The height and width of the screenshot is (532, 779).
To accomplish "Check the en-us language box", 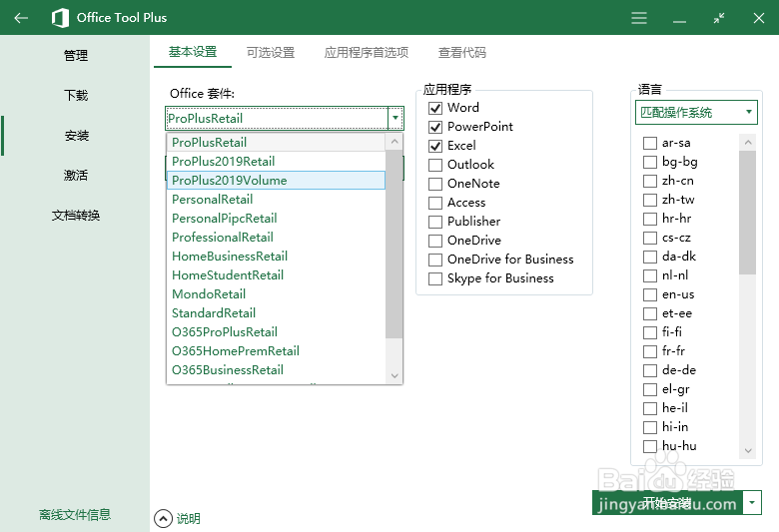I will click(x=650, y=294).
